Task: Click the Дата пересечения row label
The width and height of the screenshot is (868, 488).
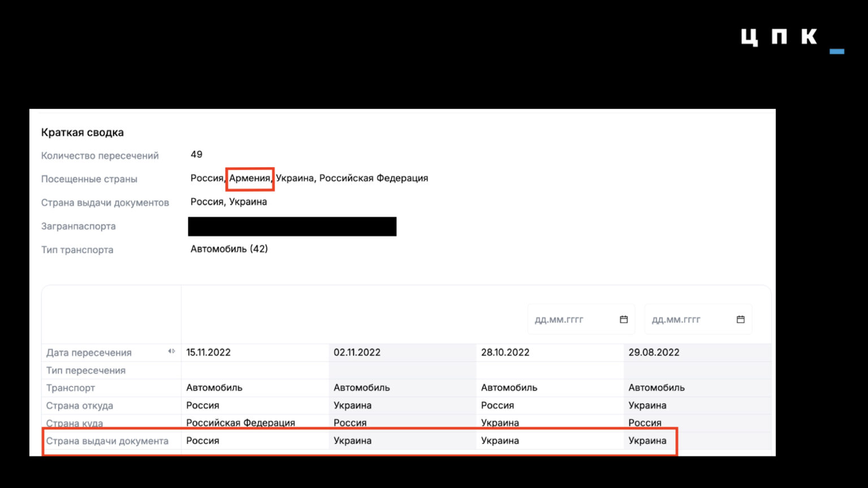Action: click(89, 353)
